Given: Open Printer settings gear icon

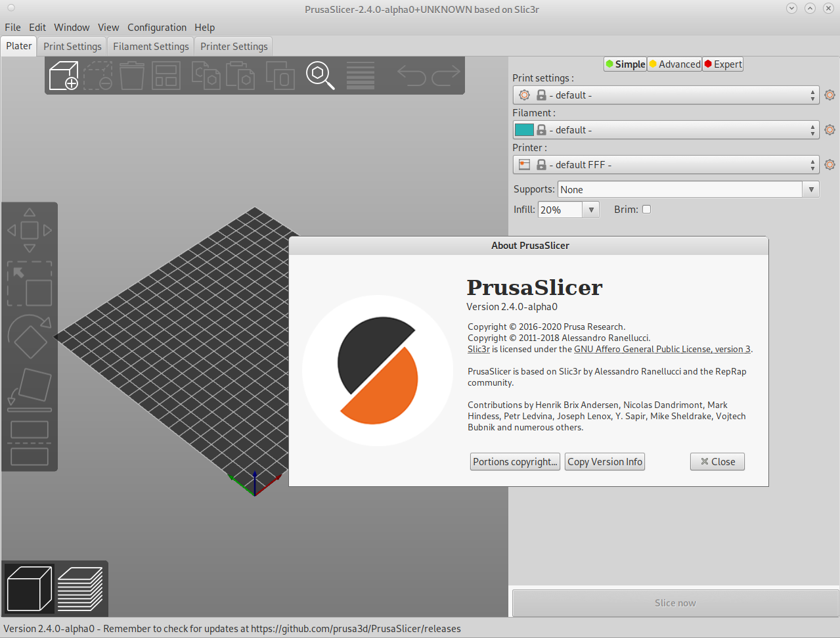Looking at the screenshot, I should coord(829,164).
